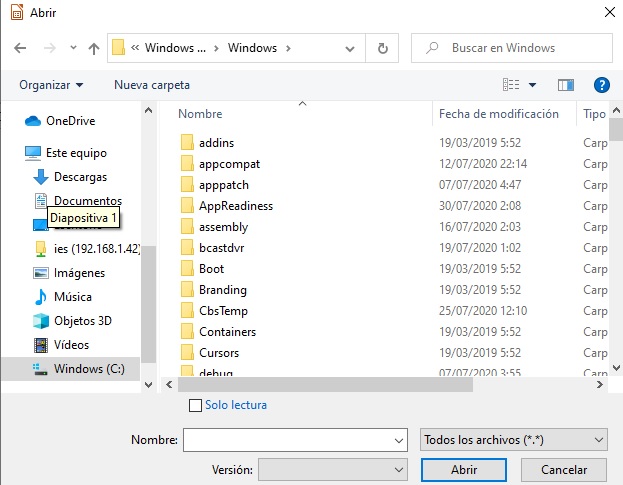Select Este equipo in the sidebar
This screenshot has height=485, width=623.
66,153
